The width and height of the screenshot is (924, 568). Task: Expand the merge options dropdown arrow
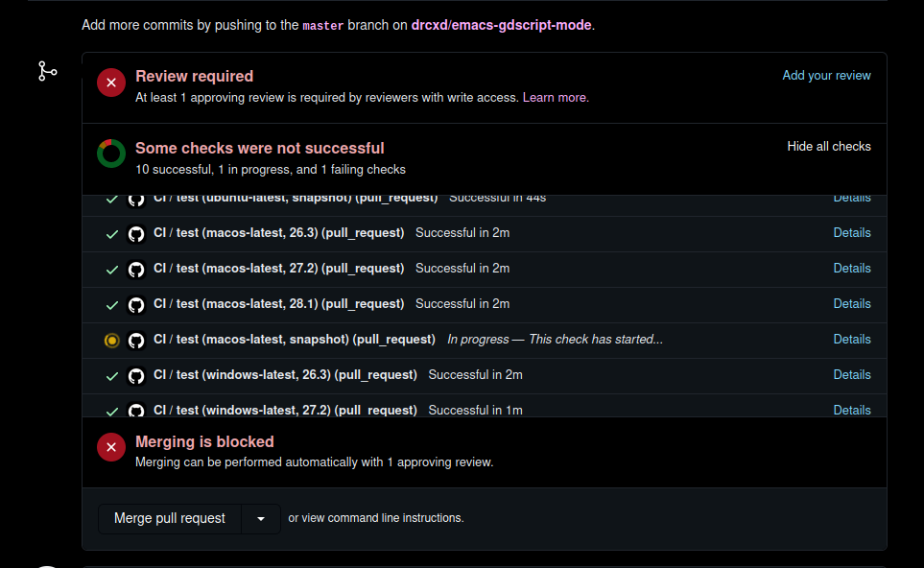(x=260, y=518)
